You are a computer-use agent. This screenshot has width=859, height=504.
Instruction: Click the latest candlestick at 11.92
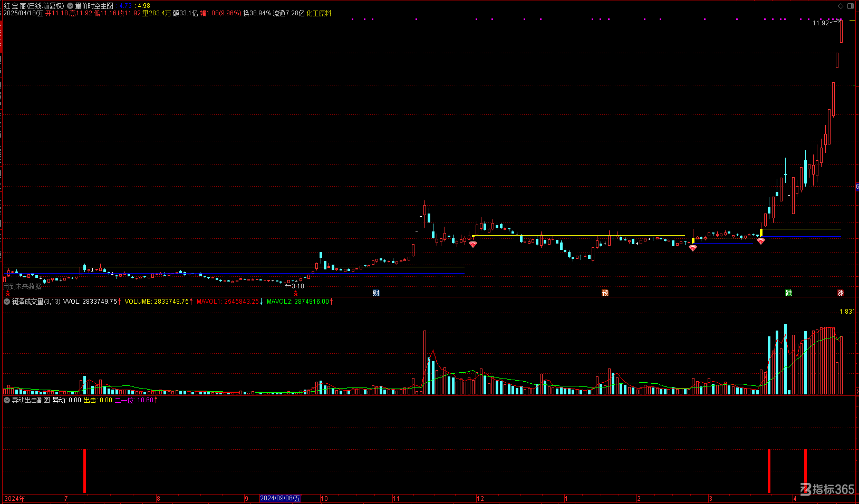point(841,31)
